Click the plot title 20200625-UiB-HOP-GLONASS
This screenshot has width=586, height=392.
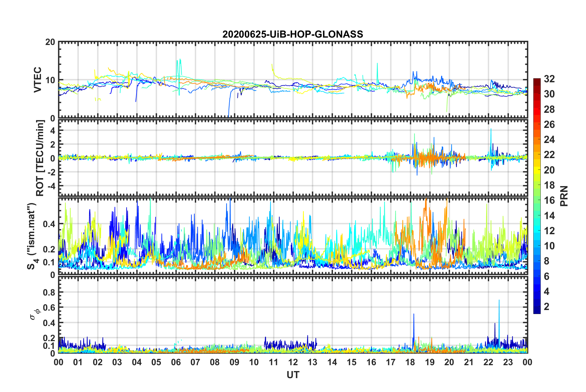[x=293, y=34]
